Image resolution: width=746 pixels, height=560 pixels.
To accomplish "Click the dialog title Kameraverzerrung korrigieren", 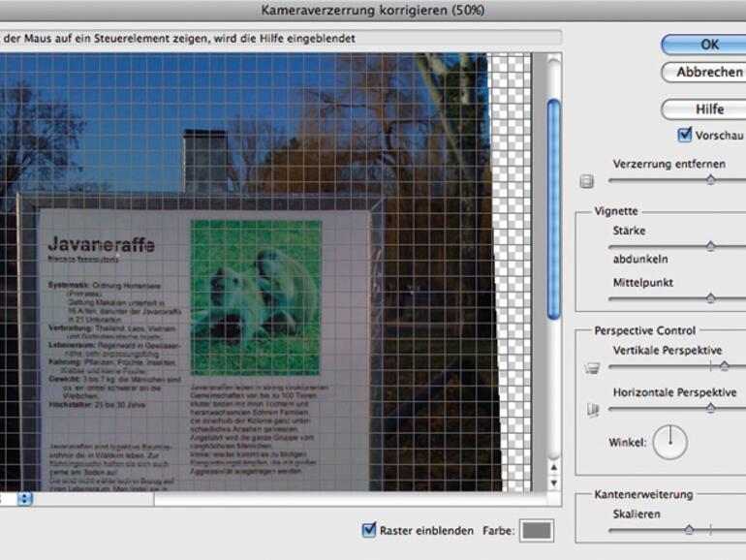I will pyautogui.click(x=373, y=10).
